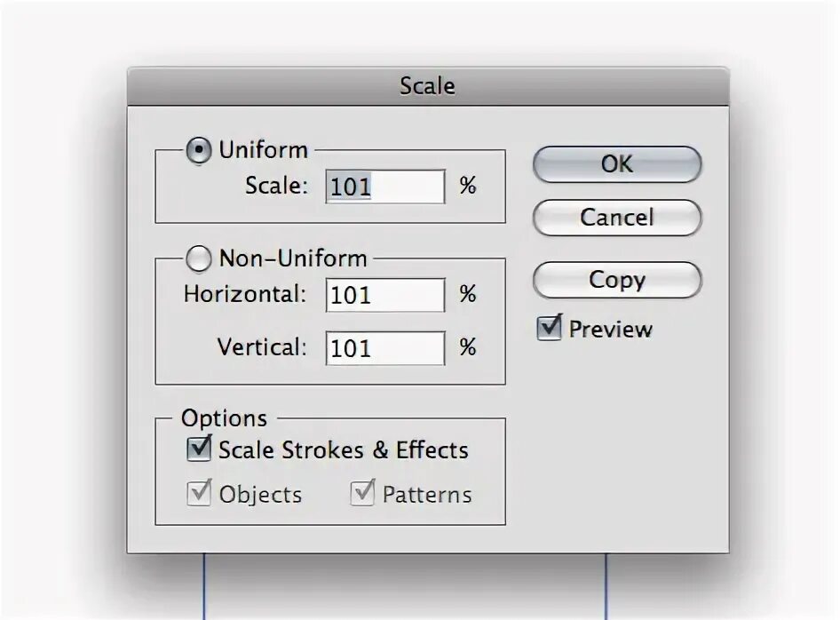Image resolution: width=840 pixels, height=620 pixels.
Task: Focus the Horizontal percentage input field
Action: click(x=386, y=295)
